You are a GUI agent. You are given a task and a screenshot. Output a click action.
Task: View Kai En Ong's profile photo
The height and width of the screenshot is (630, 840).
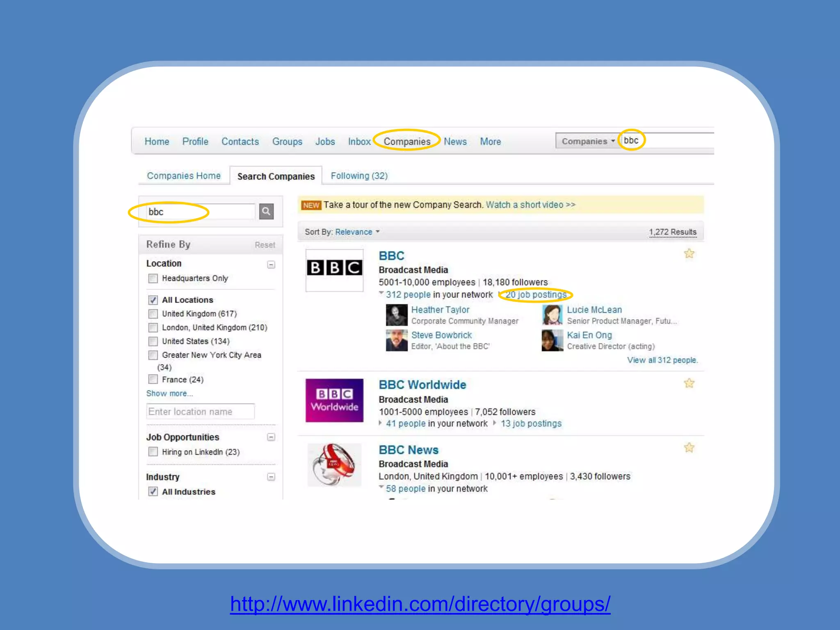pos(552,340)
